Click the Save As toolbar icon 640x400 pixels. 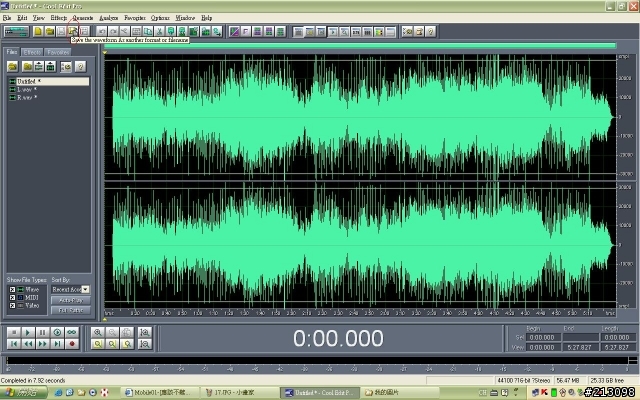[x=73, y=31]
